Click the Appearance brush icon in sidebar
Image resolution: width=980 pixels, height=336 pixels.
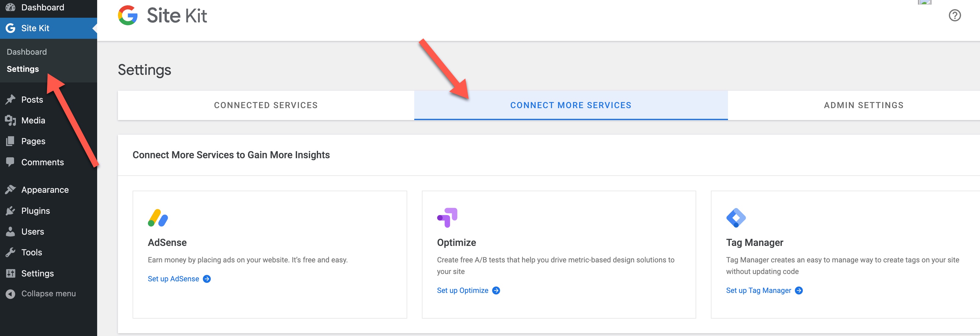[x=11, y=189]
